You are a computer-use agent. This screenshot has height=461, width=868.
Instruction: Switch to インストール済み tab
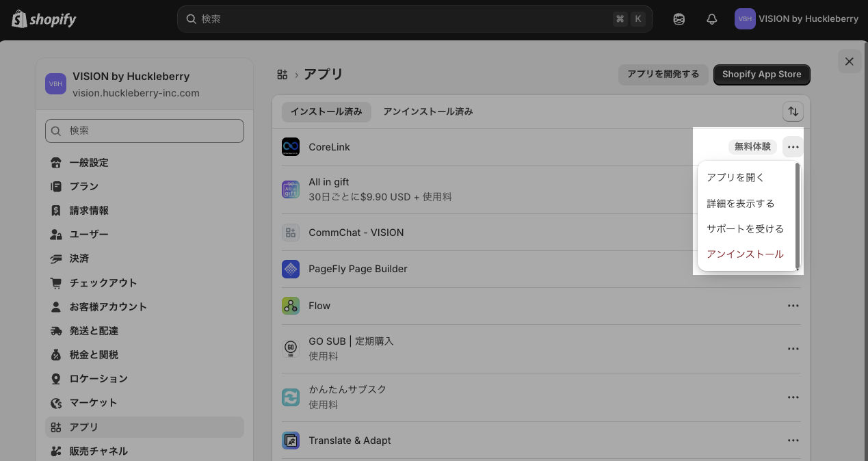tap(326, 111)
